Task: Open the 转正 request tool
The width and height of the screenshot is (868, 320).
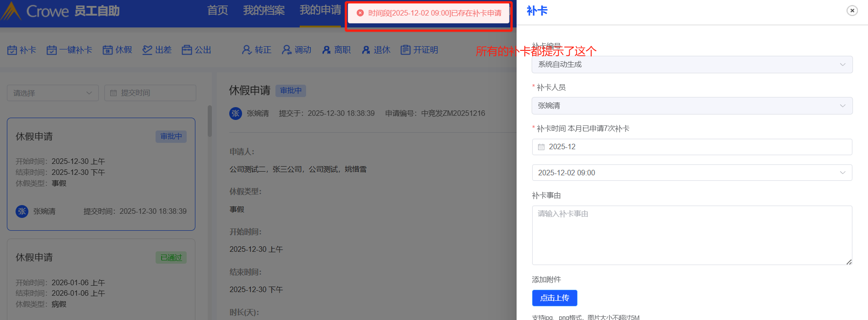Action: (x=257, y=50)
